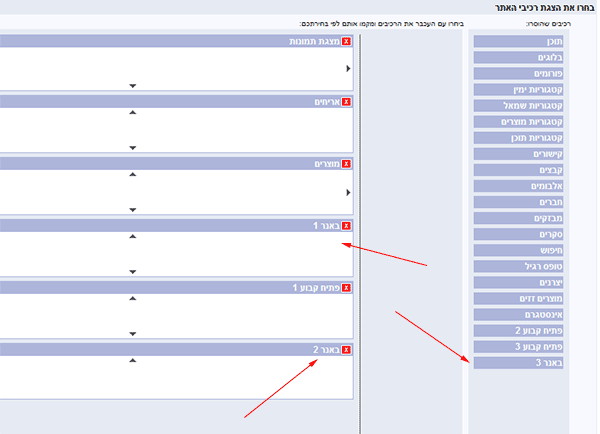Viewport: 600px width, 434px height.
Task: Move באנר 2 panel up with arrow
Action: [132, 360]
